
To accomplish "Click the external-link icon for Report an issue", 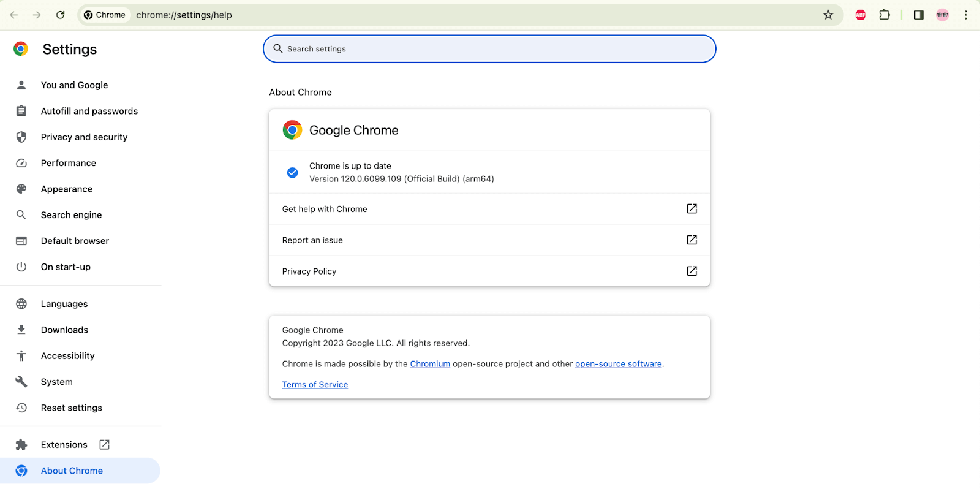I will [692, 240].
